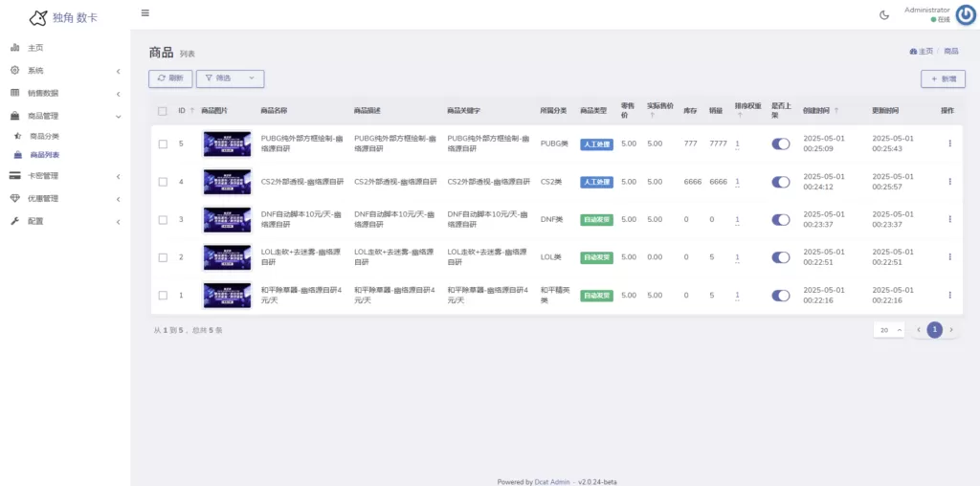Click the Administrator power avatar icon
980x486 pixels.
click(x=966, y=14)
